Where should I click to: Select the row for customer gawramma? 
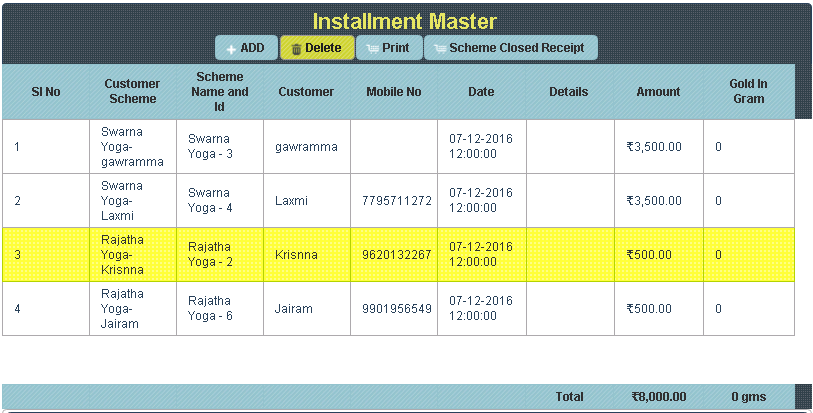point(306,147)
